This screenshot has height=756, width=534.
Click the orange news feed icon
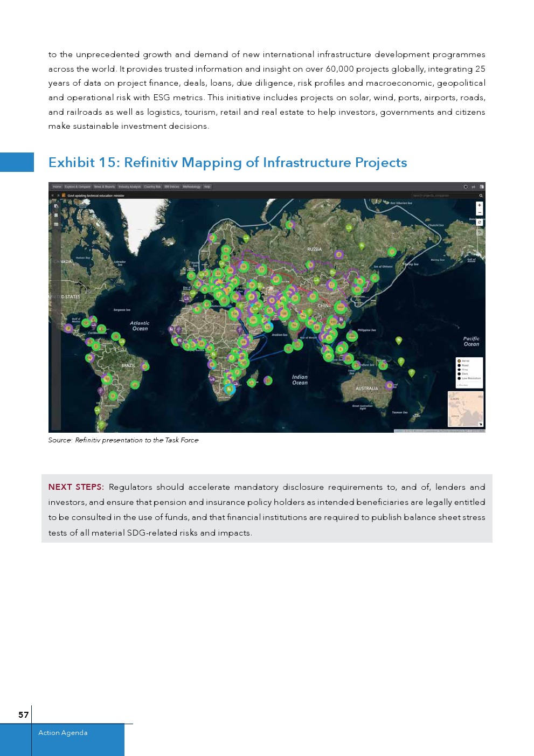tap(64, 196)
